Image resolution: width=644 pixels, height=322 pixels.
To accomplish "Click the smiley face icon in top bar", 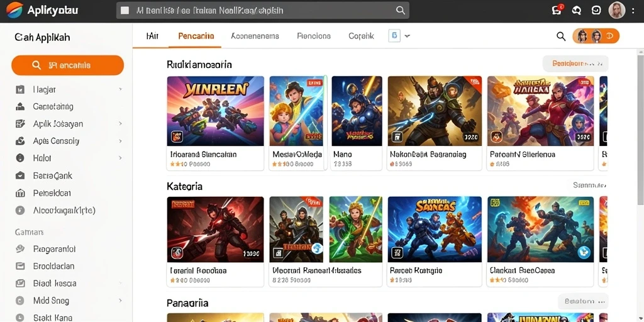I will coord(596,11).
